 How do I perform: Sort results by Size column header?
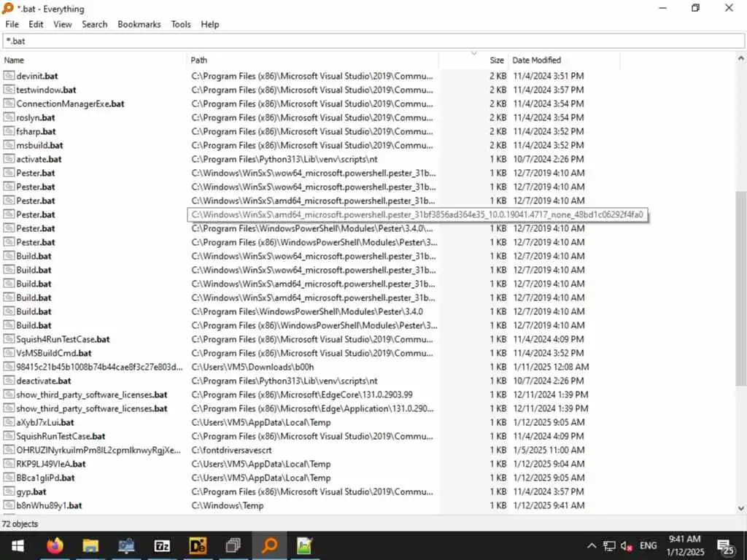[473, 60]
